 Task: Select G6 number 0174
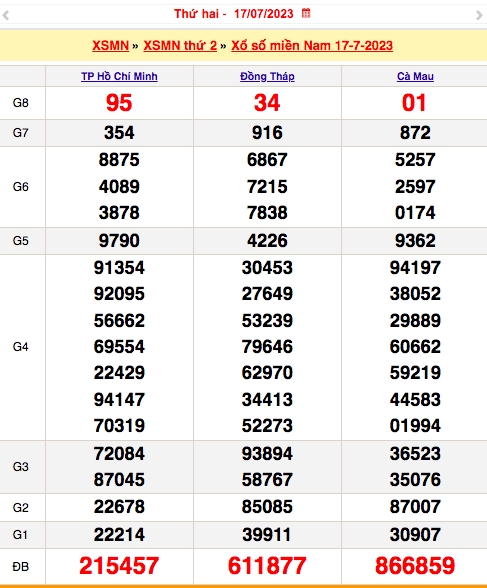pos(415,213)
